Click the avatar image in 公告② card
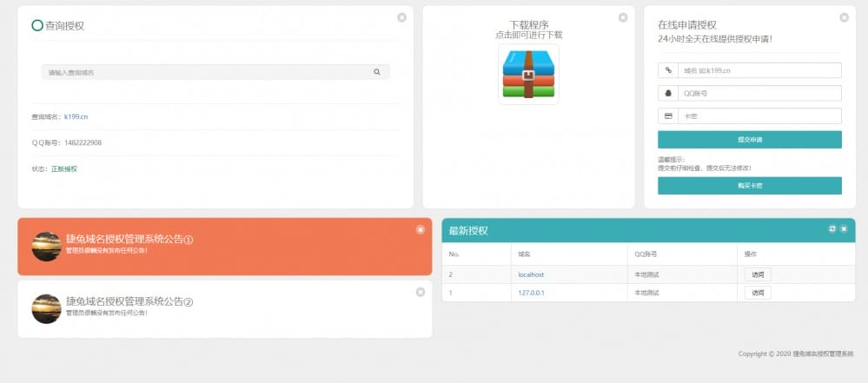 (x=46, y=308)
